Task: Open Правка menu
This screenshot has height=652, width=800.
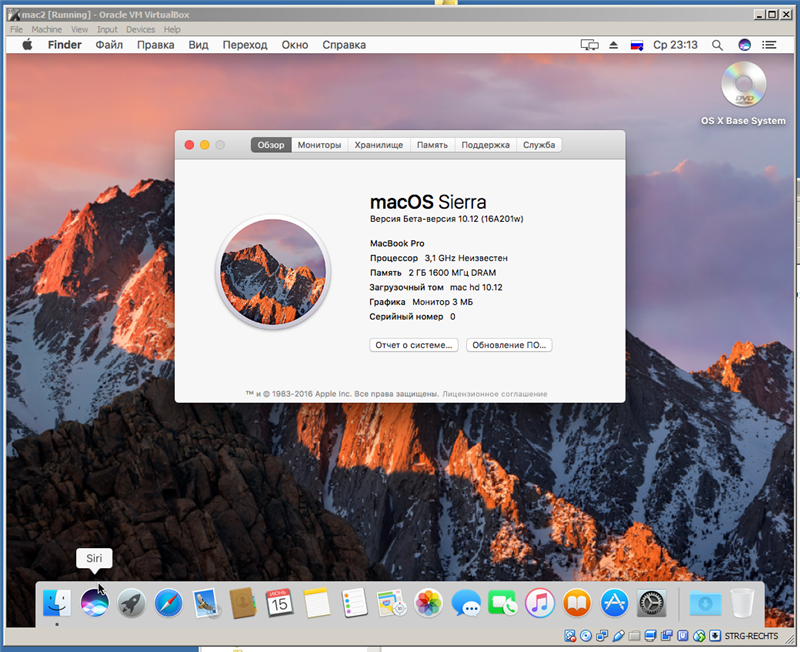Action: coord(156,45)
